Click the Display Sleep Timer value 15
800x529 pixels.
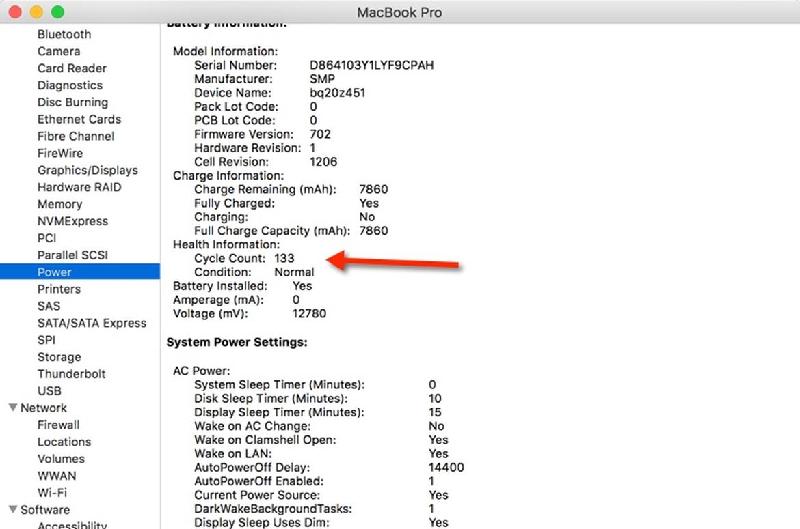435,412
